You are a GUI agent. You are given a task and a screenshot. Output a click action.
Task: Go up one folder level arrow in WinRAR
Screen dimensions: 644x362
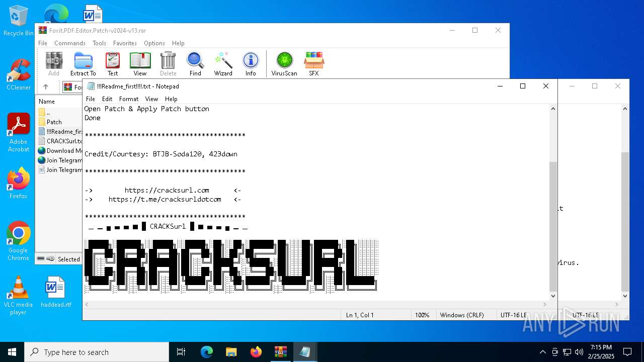click(46, 87)
